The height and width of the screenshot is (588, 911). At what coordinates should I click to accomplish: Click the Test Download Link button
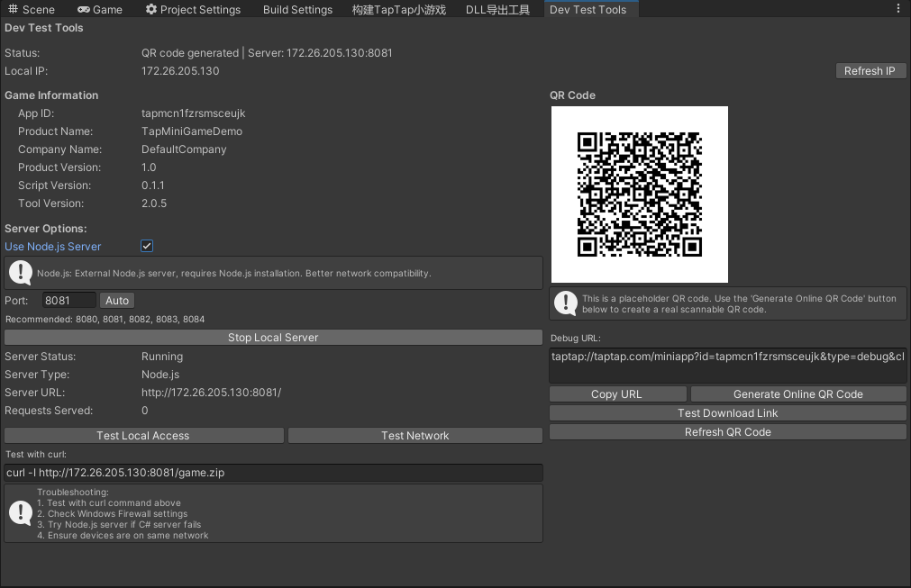[x=727, y=412]
